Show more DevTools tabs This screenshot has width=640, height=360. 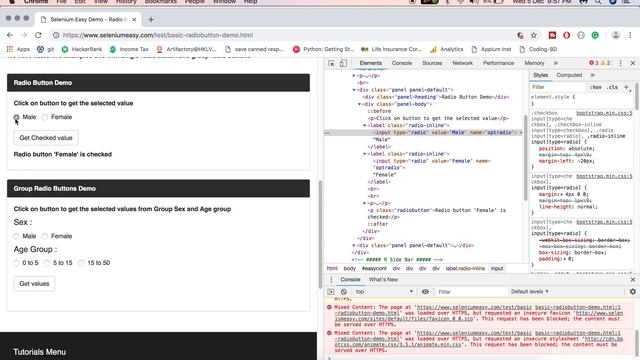pyautogui.click(x=556, y=63)
